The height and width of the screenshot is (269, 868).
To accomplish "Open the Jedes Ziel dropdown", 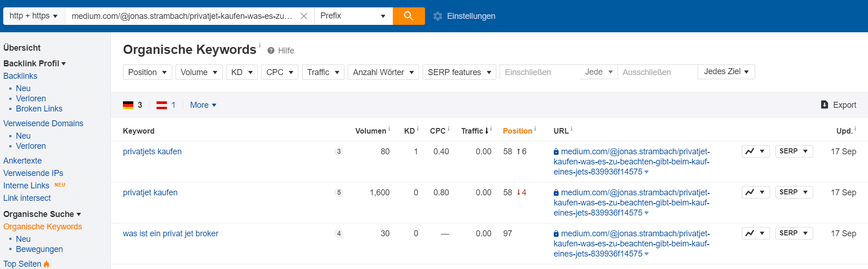I will pyautogui.click(x=726, y=72).
